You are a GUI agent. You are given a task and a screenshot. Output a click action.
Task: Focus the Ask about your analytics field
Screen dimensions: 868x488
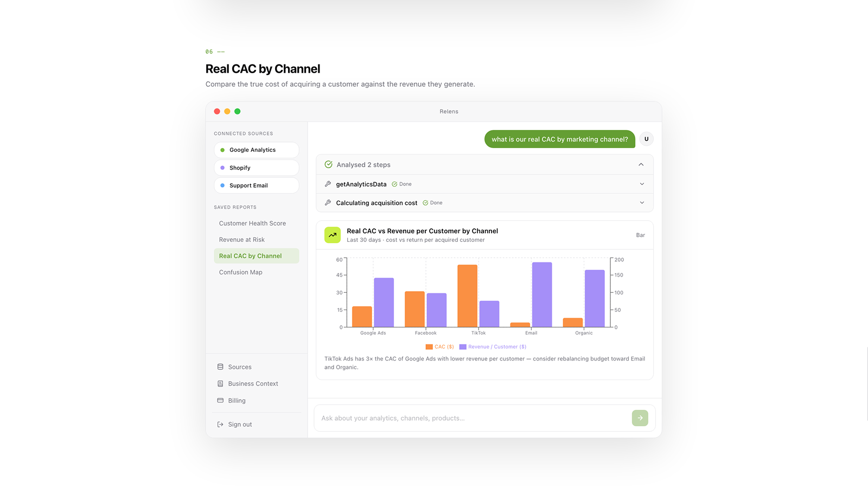pyautogui.click(x=472, y=418)
